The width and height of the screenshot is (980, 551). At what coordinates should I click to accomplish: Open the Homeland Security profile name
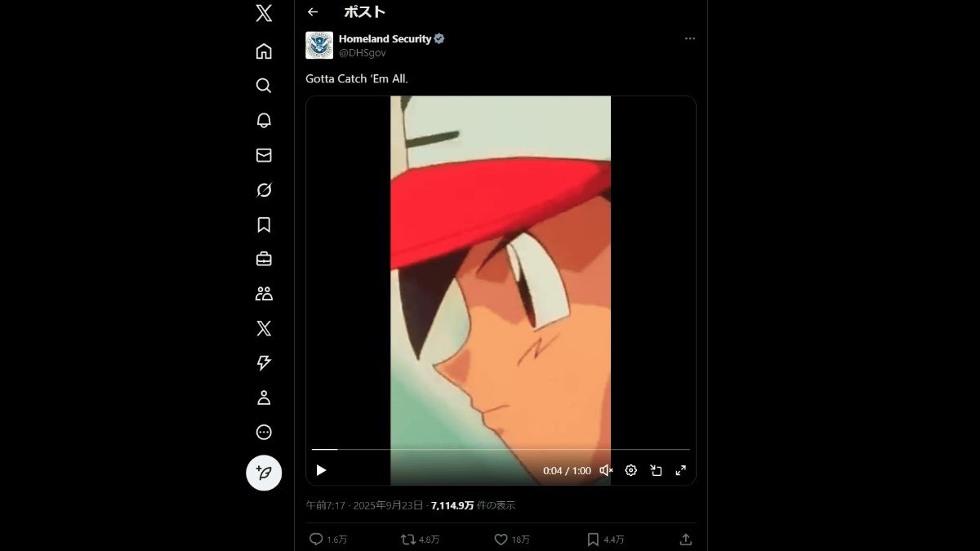385,38
